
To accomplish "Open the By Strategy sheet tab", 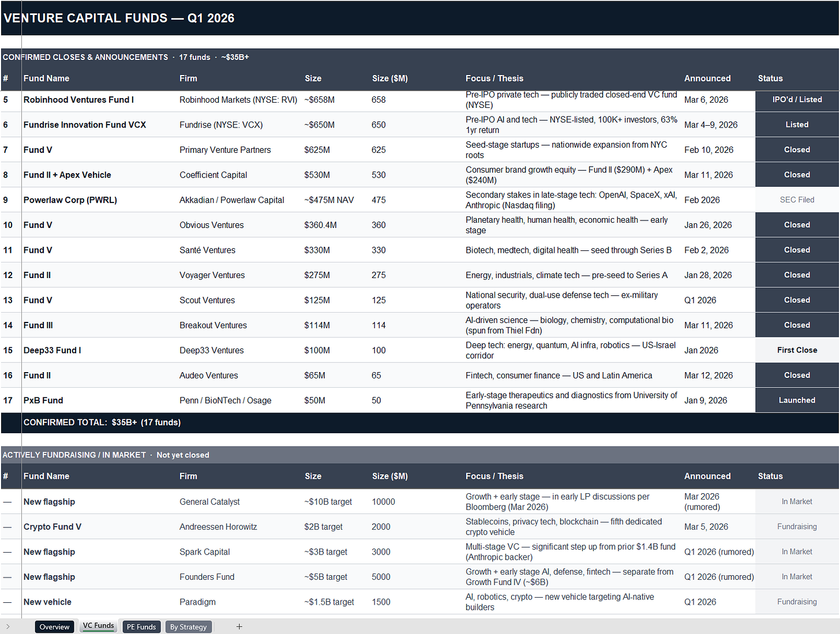I will pyautogui.click(x=188, y=627).
